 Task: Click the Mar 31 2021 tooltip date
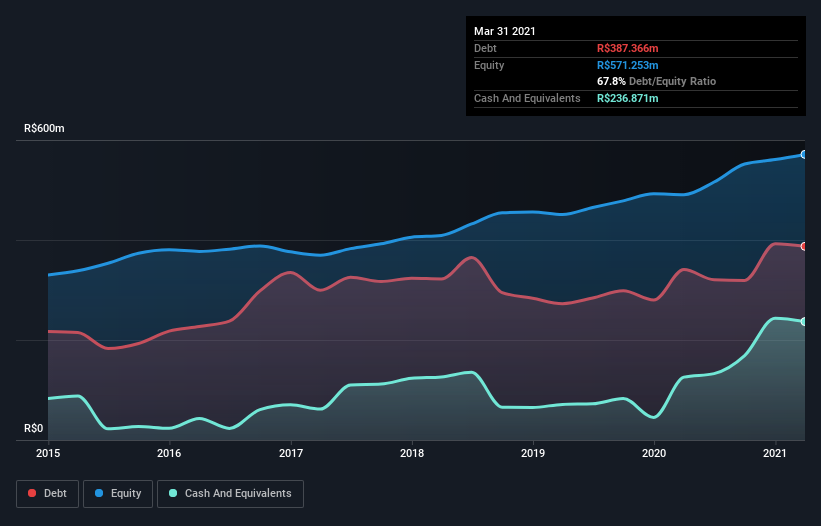pyautogui.click(x=505, y=31)
